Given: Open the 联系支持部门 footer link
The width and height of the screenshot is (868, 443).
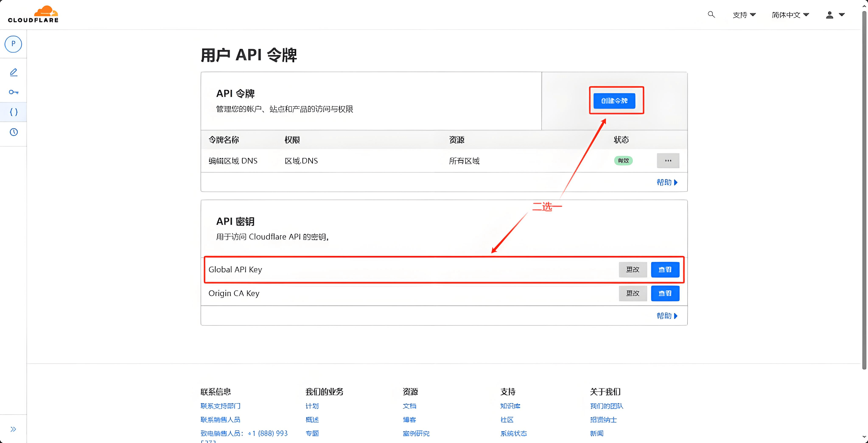Looking at the screenshot, I should (x=220, y=406).
